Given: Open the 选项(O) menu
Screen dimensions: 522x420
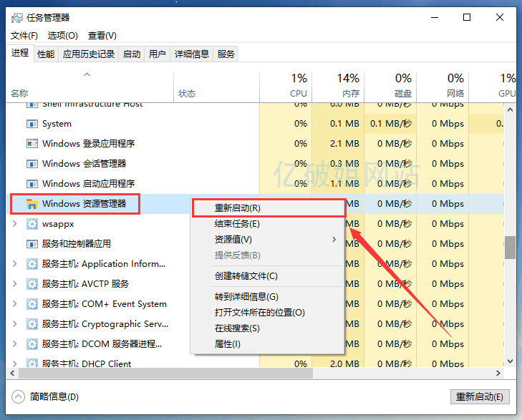Looking at the screenshot, I should (62, 36).
